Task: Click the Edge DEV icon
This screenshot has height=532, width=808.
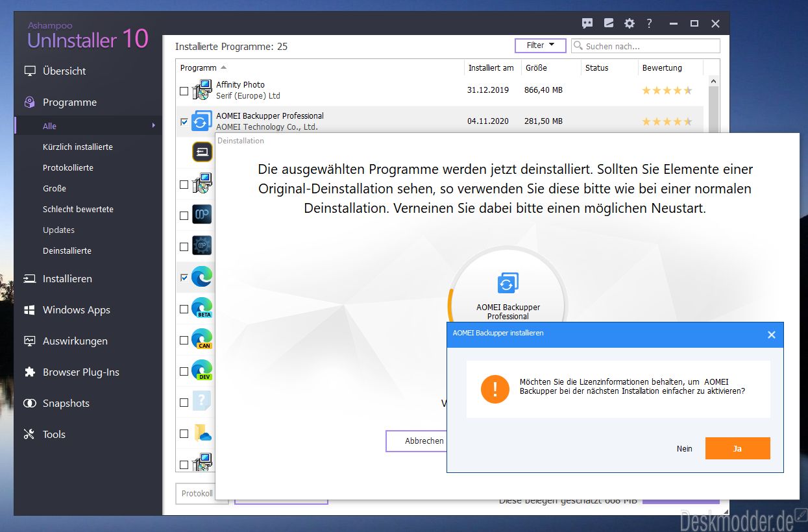Action: pos(202,370)
